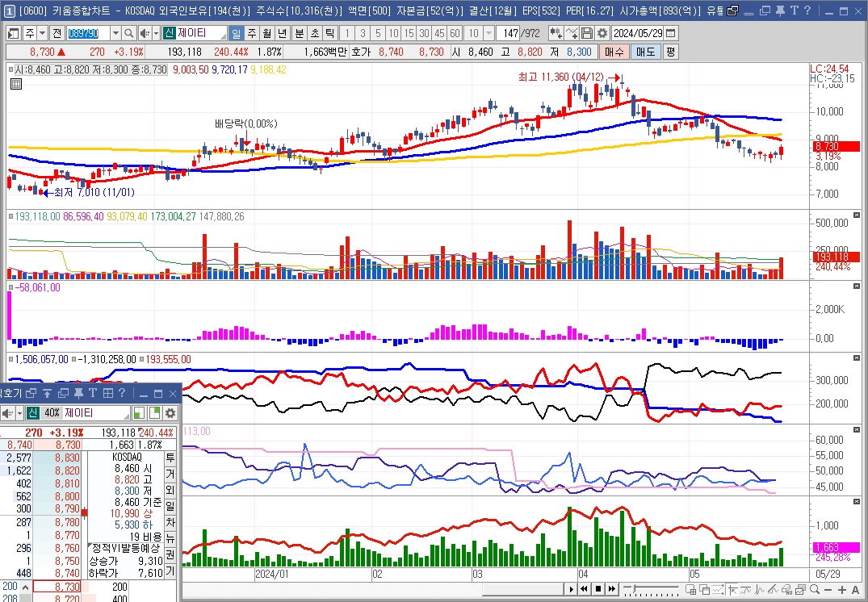
Task: Add indicator line chart icon
Action: tap(572, 33)
